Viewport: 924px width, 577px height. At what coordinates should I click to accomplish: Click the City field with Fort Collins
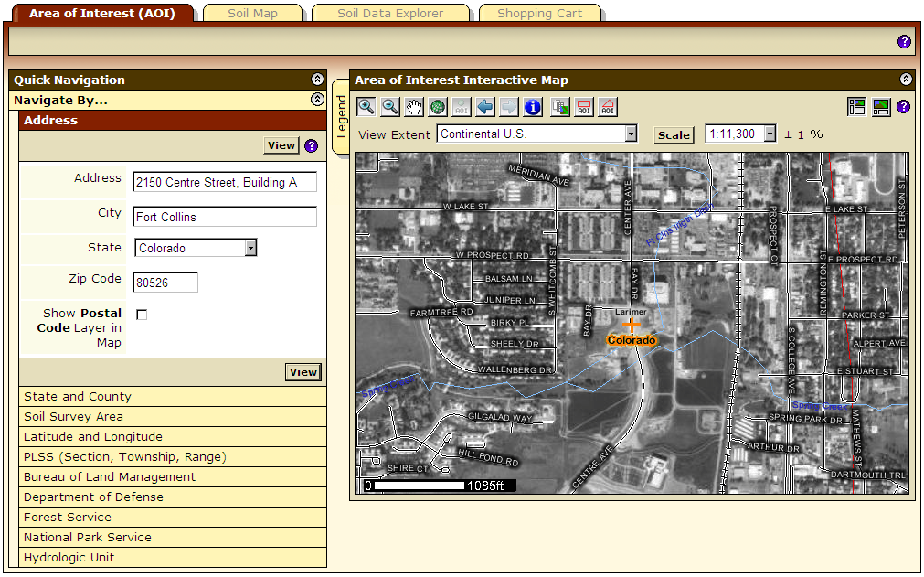[x=225, y=217]
